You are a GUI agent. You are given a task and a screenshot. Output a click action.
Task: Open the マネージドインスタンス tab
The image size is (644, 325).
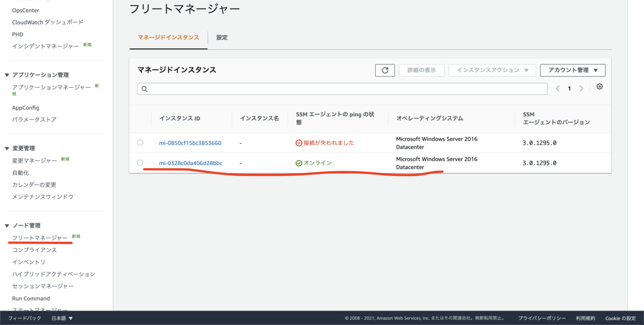pyautogui.click(x=169, y=38)
